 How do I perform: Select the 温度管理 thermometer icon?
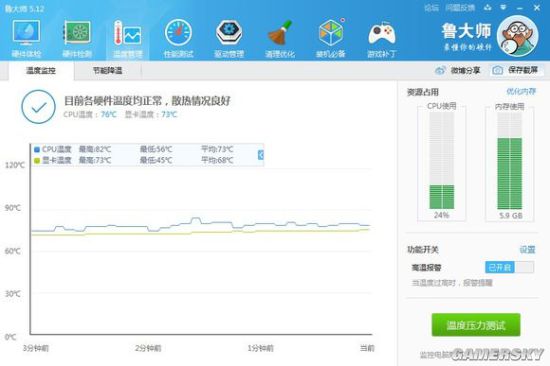coord(127,38)
